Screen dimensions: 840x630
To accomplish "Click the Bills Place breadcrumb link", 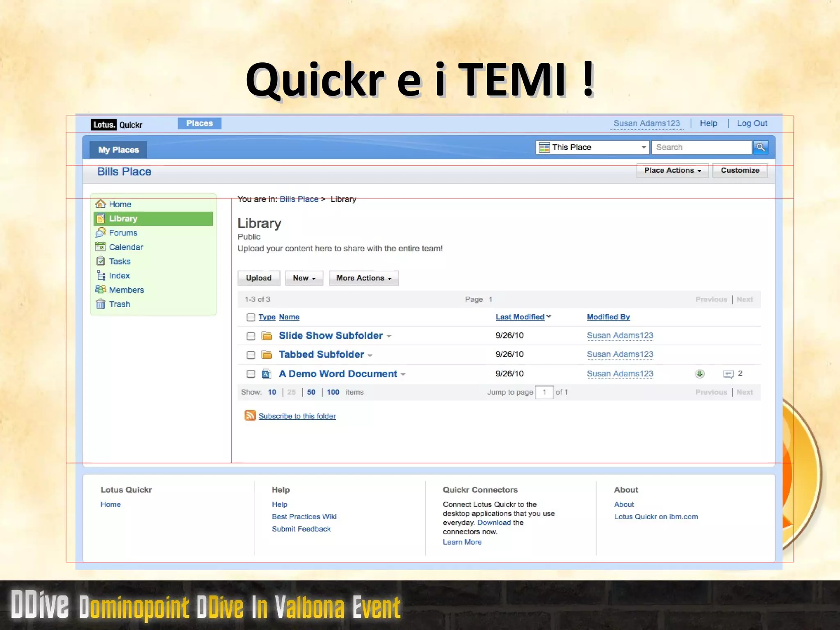I will point(299,199).
